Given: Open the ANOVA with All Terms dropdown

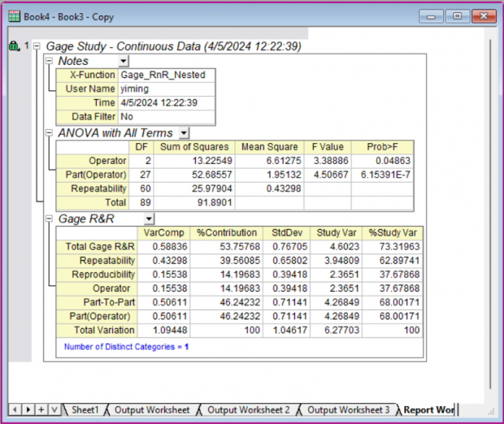Looking at the screenshot, I should click(x=184, y=132).
